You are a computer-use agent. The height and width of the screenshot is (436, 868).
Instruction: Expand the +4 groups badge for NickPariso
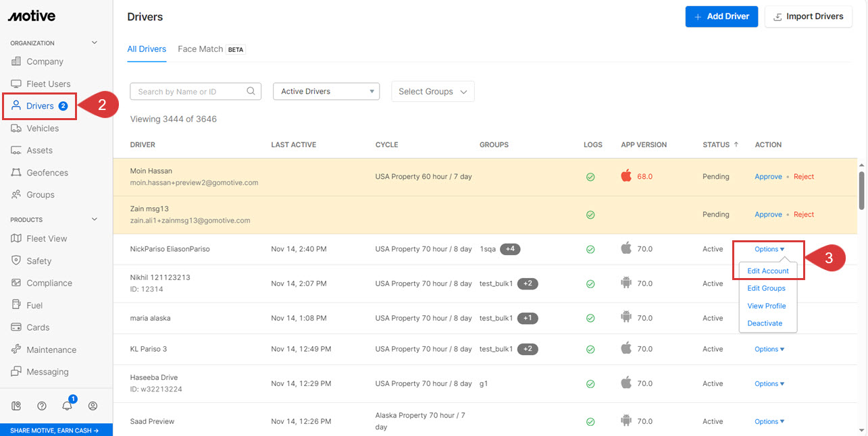(x=510, y=249)
